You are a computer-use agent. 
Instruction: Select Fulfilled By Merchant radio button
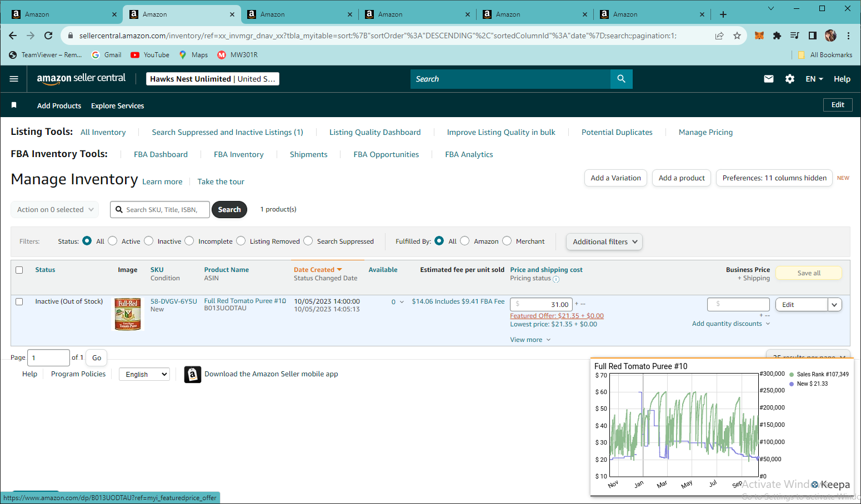tap(507, 241)
